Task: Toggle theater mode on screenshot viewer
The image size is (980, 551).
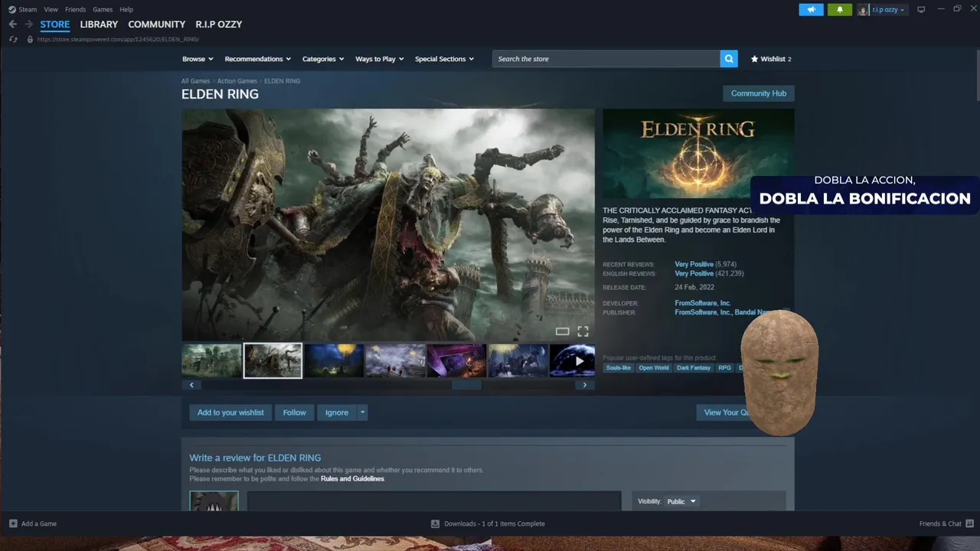Action: click(562, 331)
